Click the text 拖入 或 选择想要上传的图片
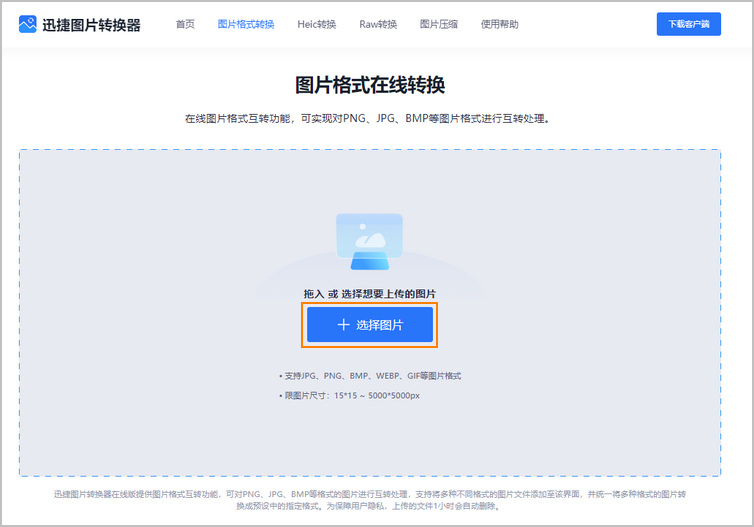 point(369,294)
